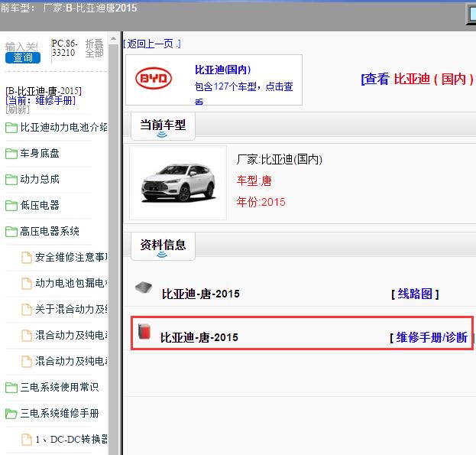The width and height of the screenshot is (476, 455).
Task: Open the 线路图 link
Action: click(x=415, y=294)
